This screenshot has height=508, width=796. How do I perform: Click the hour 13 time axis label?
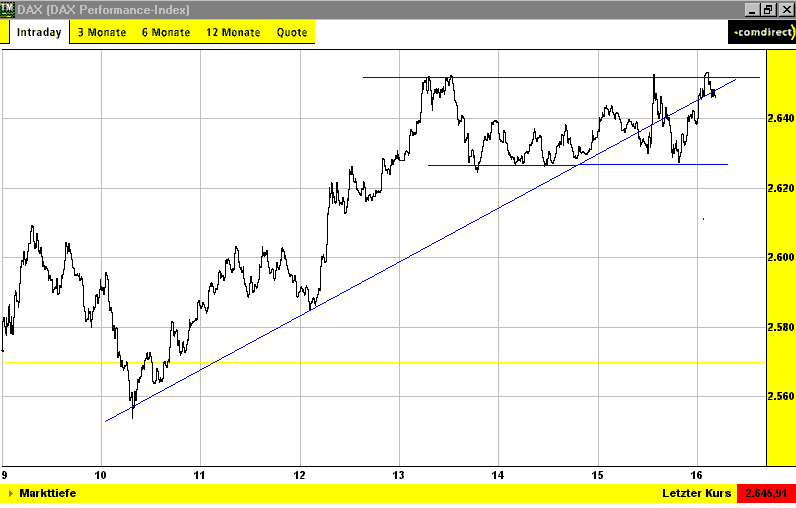click(399, 476)
